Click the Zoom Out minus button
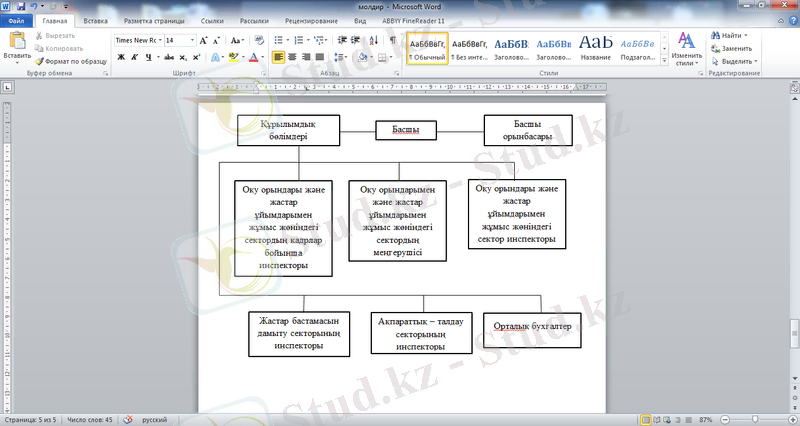 [724, 419]
